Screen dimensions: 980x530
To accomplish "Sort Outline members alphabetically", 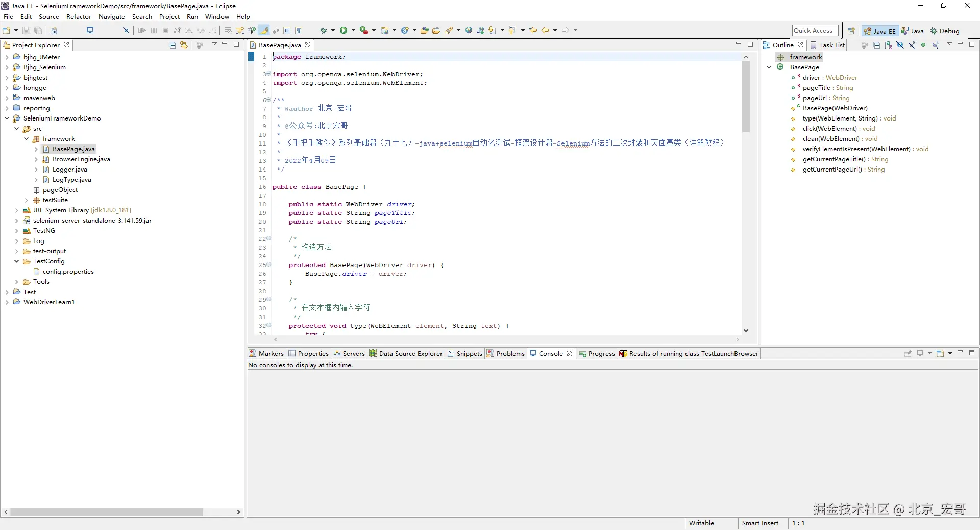I will coord(888,45).
